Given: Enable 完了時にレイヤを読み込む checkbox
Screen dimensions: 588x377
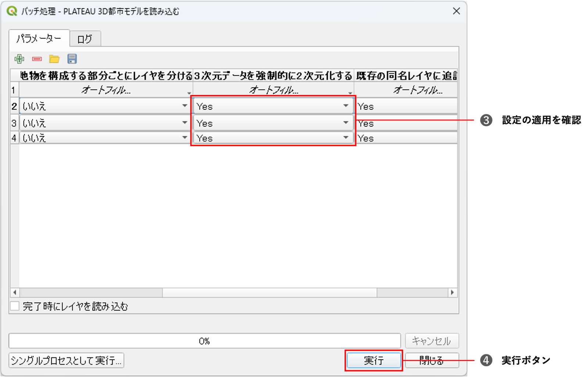Looking at the screenshot, I should pos(15,306).
